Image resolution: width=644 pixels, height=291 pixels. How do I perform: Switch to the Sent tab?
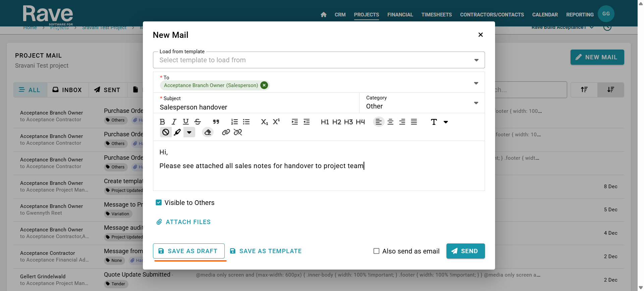click(x=108, y=90)
